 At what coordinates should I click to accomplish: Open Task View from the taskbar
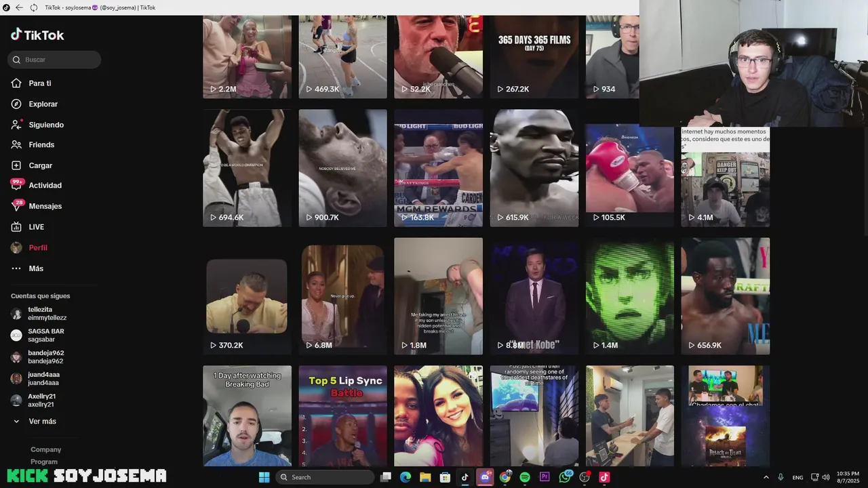tap(386, 477)
